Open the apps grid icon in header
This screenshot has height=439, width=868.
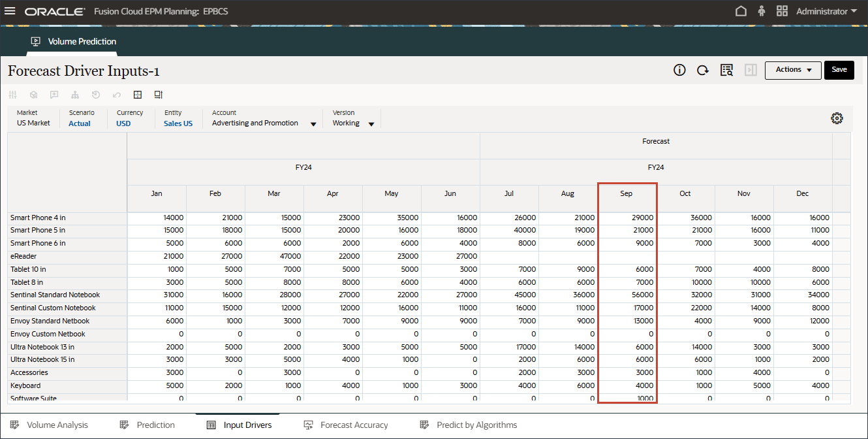point(782,12)
